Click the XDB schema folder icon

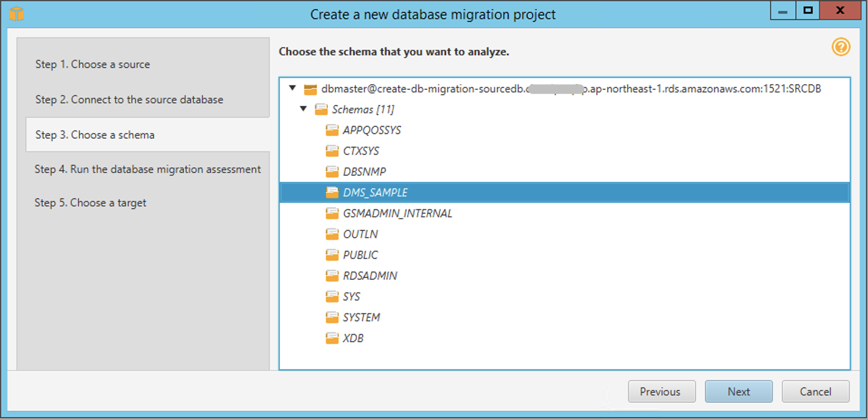332,338
